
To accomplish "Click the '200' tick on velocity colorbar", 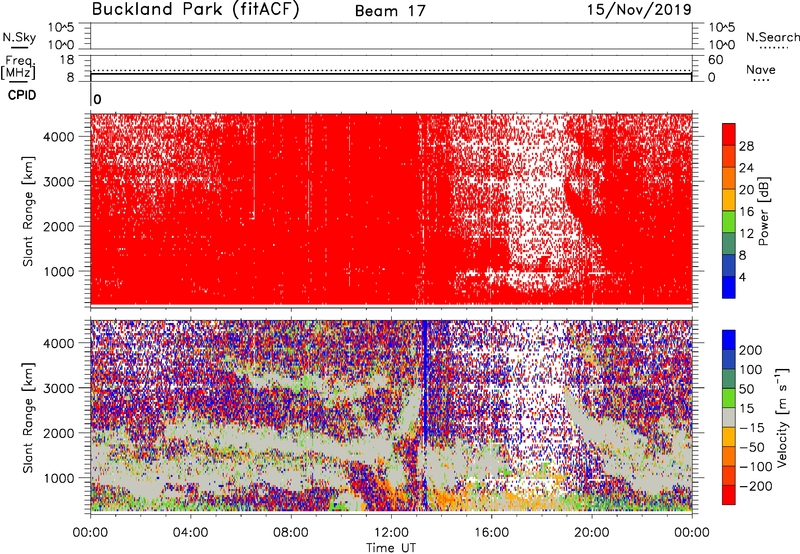I will tap(751, 350).
